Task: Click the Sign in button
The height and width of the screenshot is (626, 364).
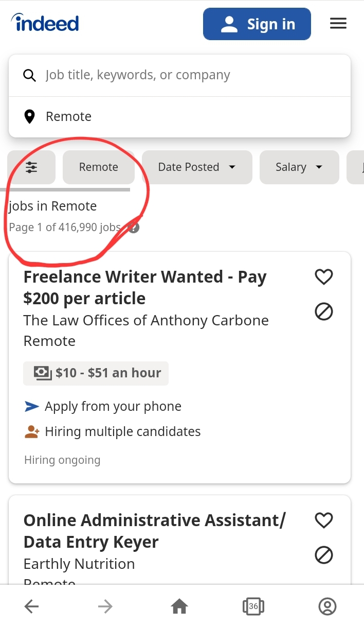Action: pos(257,24)
